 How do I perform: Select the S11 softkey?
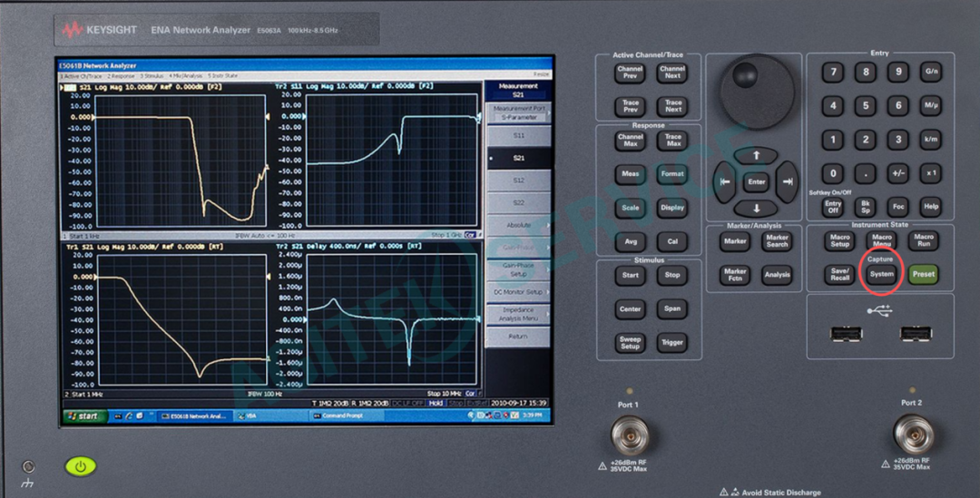coord(519,135)
